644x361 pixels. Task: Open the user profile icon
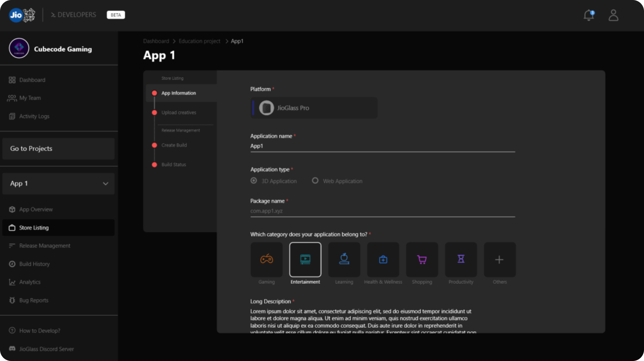(613, 15)
